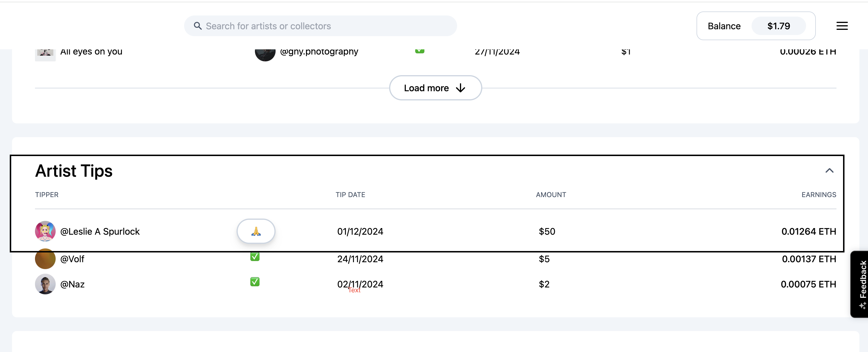This screenshot has width=868, height=352.
Task: Click the green checkmark beside Naz
Action: click(x=255, y=282)
